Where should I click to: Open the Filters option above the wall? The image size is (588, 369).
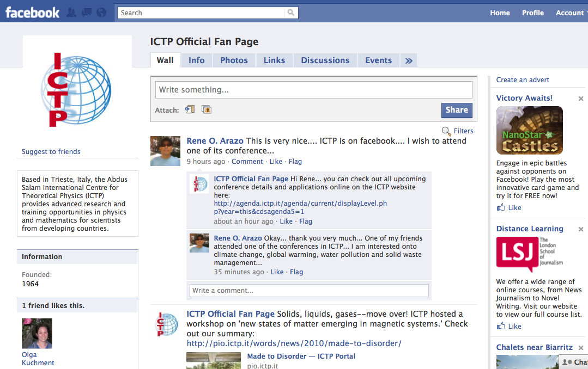coord(462,131)
